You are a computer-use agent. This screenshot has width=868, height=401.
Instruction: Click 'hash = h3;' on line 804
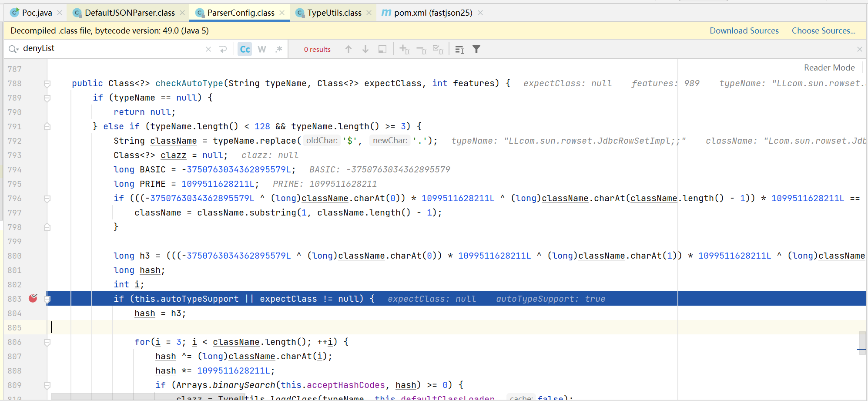pyautogui.click(x=160, y=313)
